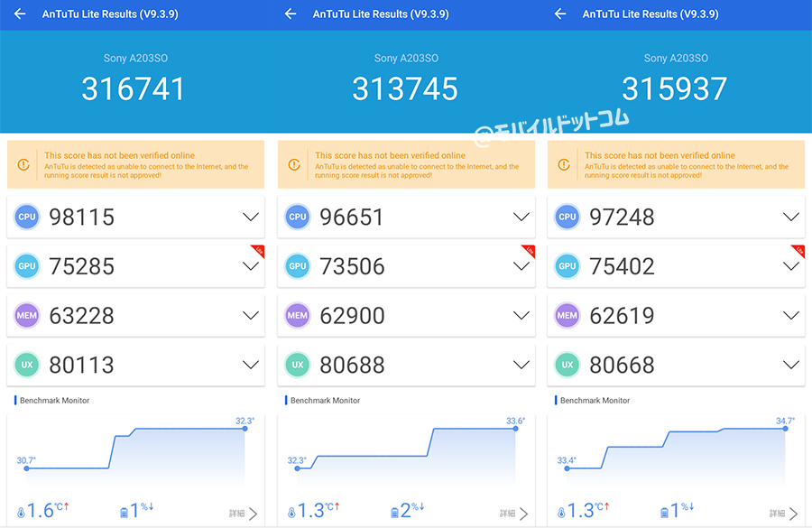The image size is (812, 528).
Task: Click the GPU icon beside score 73506
Action: [x=297, y=266]
